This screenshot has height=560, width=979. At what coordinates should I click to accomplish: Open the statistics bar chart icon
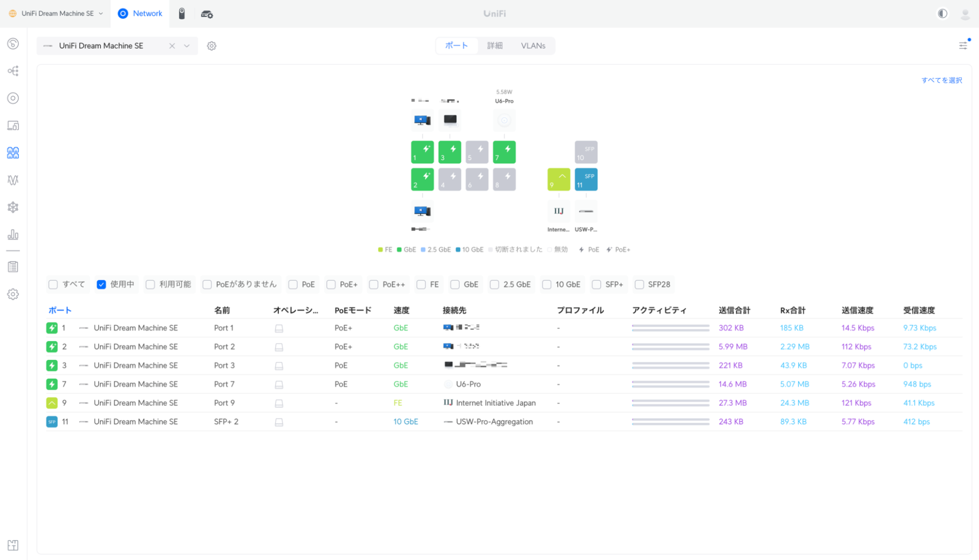pos(13,235)
